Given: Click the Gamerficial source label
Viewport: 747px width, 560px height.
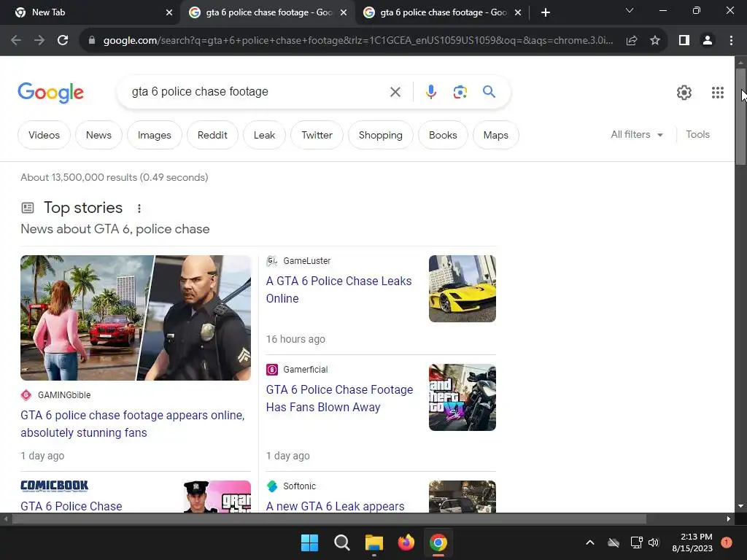Looking at the screenshot, I should (306, 370).
